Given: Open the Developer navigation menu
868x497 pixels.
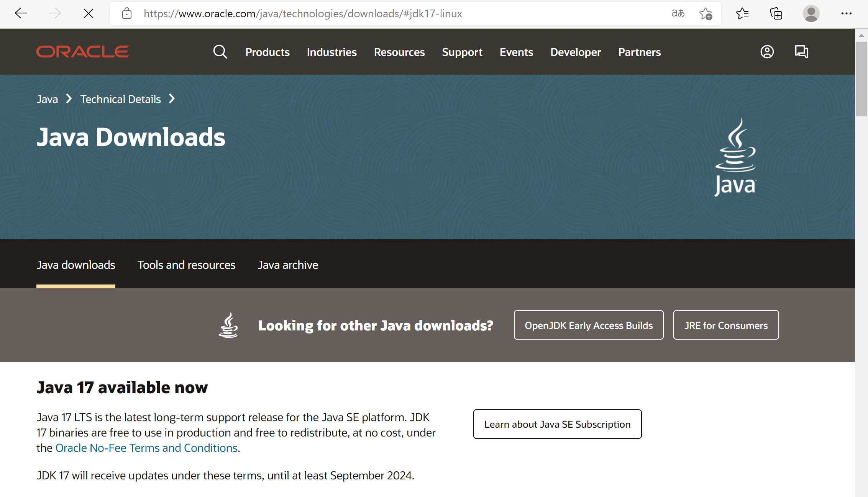Looking at the screenshot, I should pyautogui.click(x=576, y=52).
